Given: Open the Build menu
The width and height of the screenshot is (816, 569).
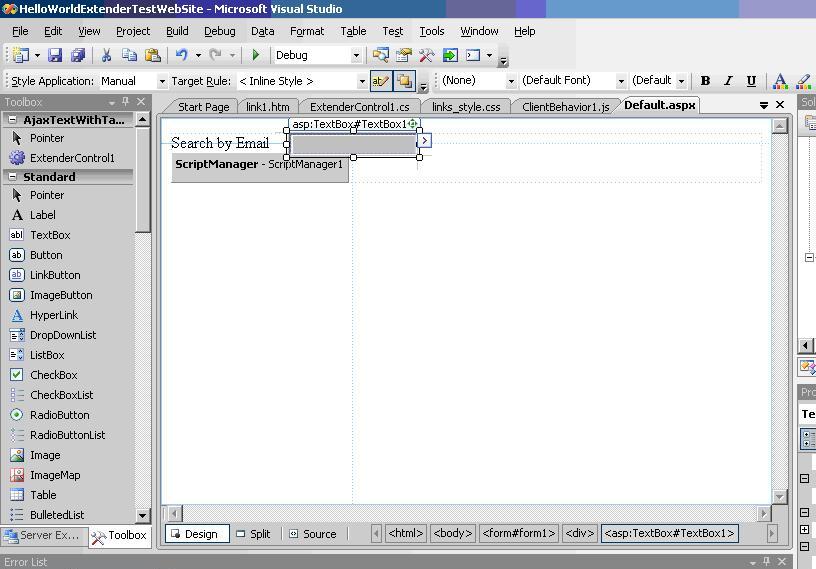Looking at the screenshot, I should pyautogui.click(x=177, y=31).
